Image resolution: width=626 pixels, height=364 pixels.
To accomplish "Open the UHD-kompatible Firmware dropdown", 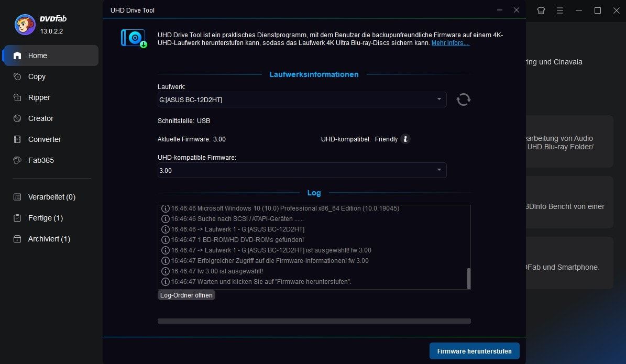I will [x=302, y=170].
